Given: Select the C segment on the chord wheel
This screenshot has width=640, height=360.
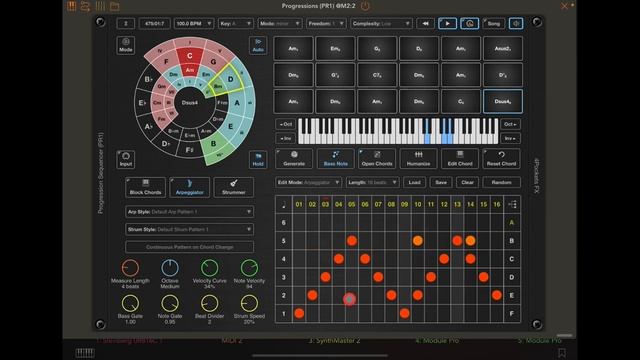Looking at the screenshot, I should click(189, 56).
